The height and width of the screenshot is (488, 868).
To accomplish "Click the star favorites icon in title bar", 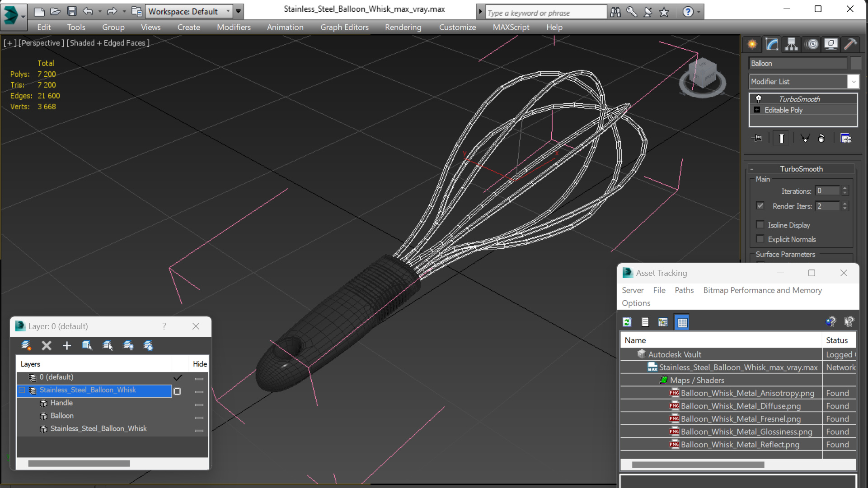I will [664, 12].
